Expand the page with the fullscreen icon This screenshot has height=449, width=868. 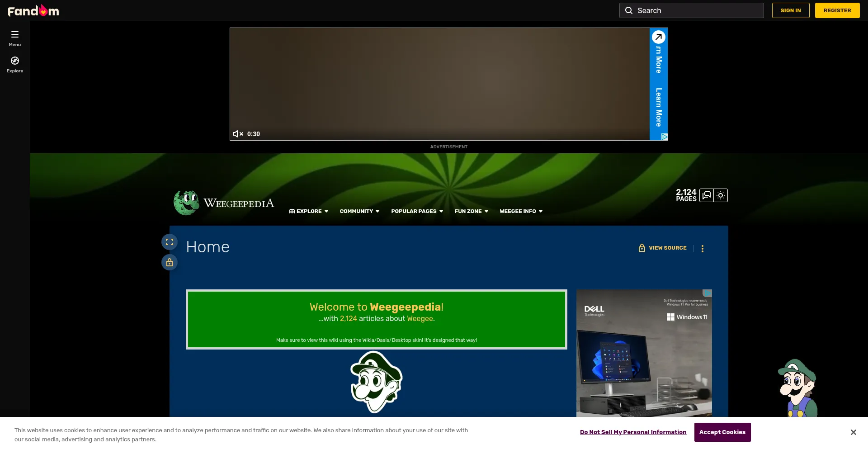[169, 241]
